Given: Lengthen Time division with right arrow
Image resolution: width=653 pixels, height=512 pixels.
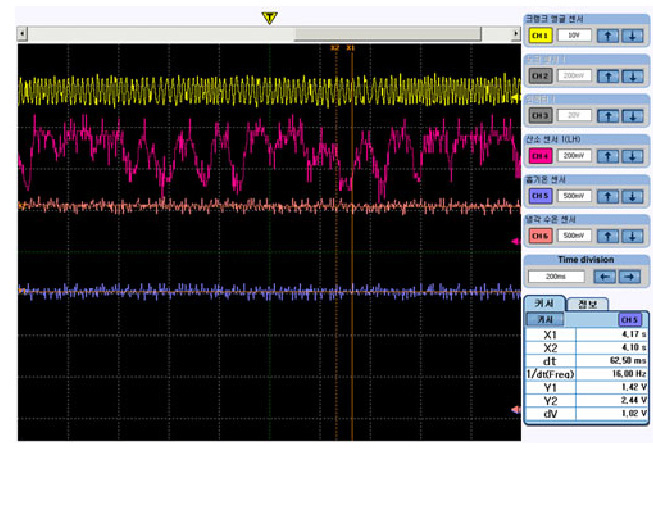Looking at the screenshot, I should (629, 276).
